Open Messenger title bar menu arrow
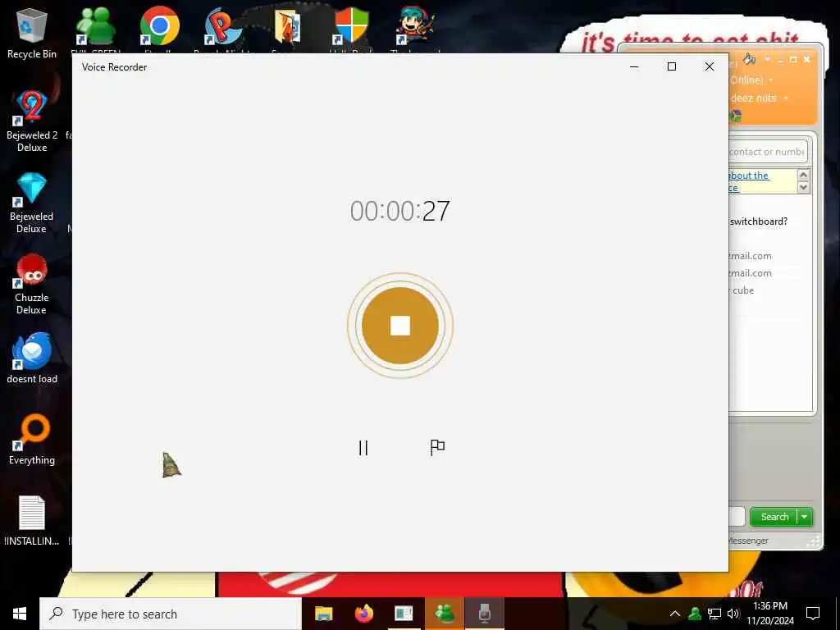Viewport: 840px width, 630px height. click(767, 59)
